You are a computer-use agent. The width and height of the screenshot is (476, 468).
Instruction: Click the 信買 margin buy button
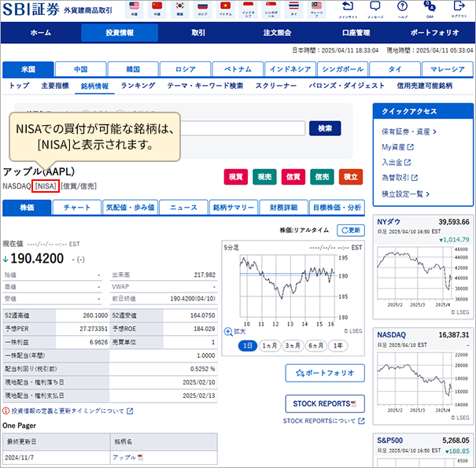coord(293,177)
